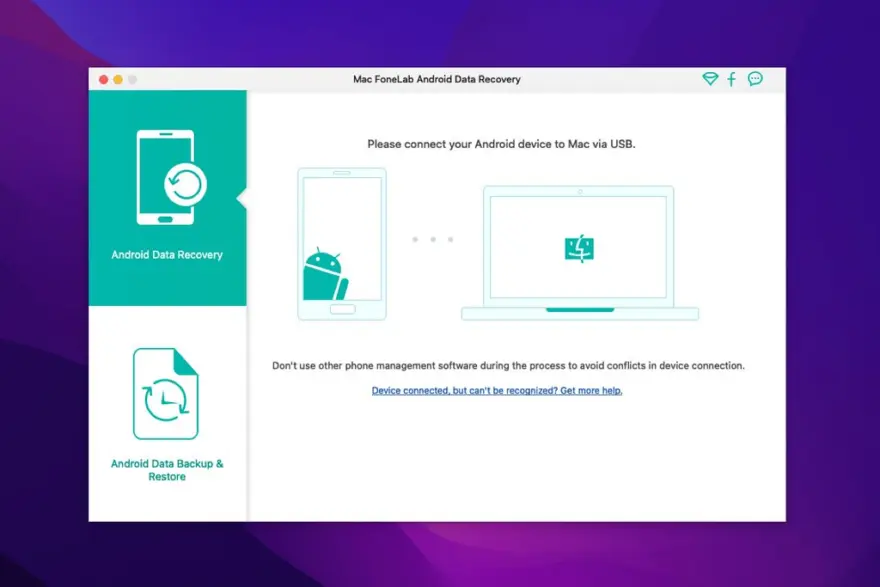Switch to Android Data Recovery tab label
The height and width of the screenshot is (587, 880).
point(167,255)
